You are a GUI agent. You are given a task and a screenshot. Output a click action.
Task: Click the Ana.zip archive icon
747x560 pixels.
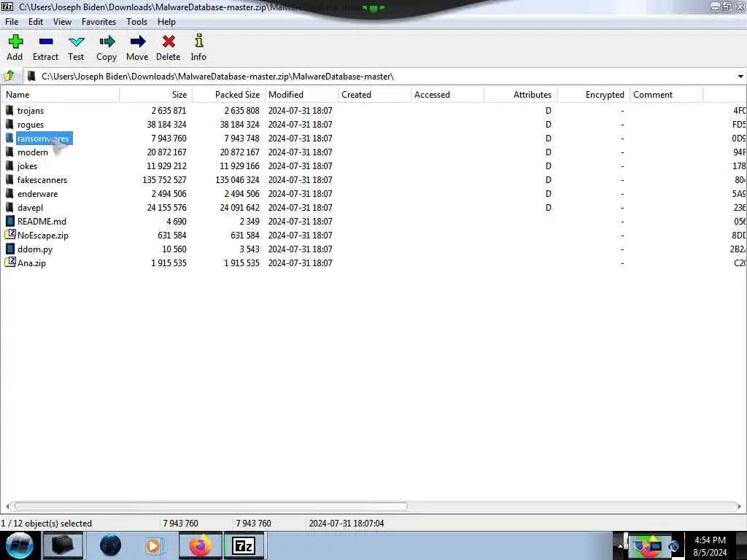pos(10,262)
